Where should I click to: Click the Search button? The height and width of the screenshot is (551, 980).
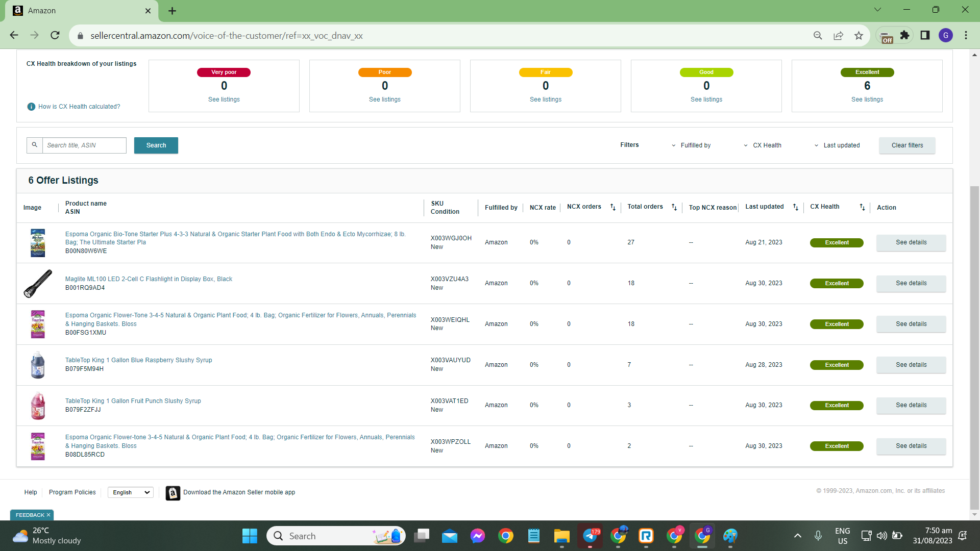(x=156, y=145)
